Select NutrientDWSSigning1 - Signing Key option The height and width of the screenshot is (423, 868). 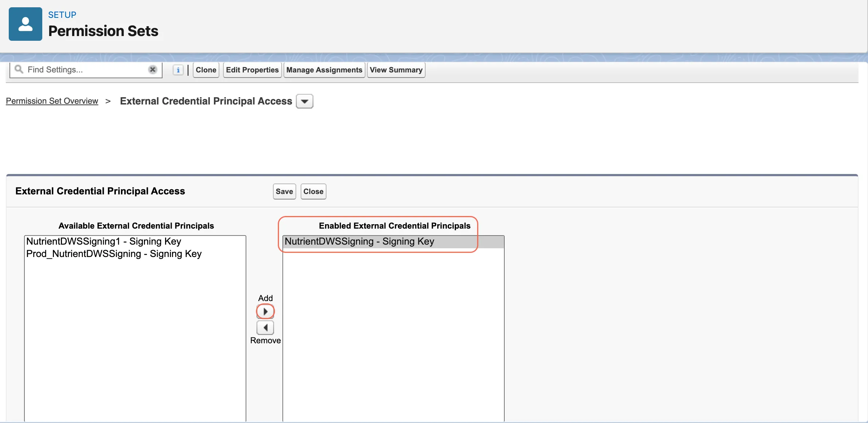point(135,241)
